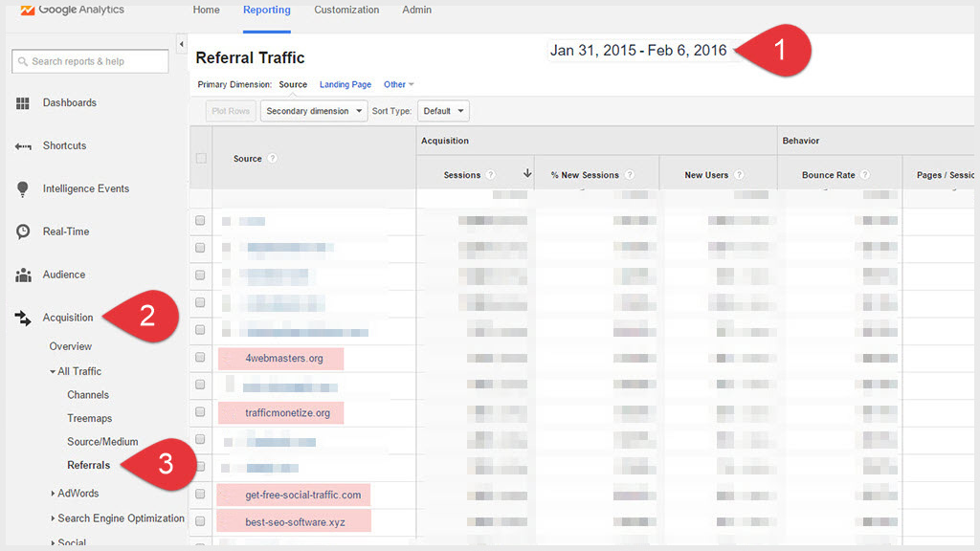Image resolution: width=980 pixels, height=551 pixels.
Task: Switch primary dimension to Landing Page
Action: click(x=345, y=84)
